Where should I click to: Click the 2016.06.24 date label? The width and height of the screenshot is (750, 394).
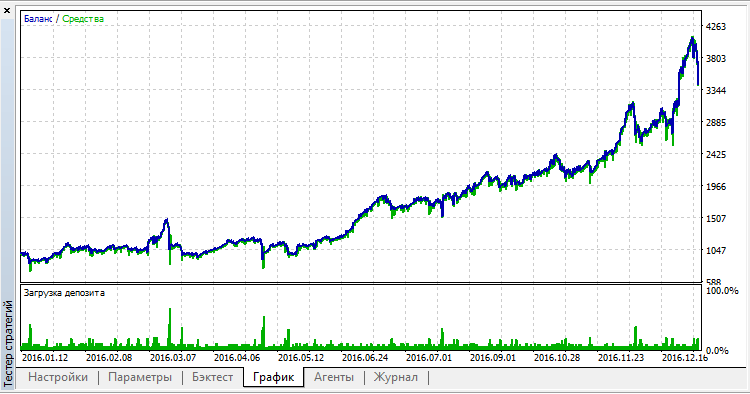pos(365,358)
